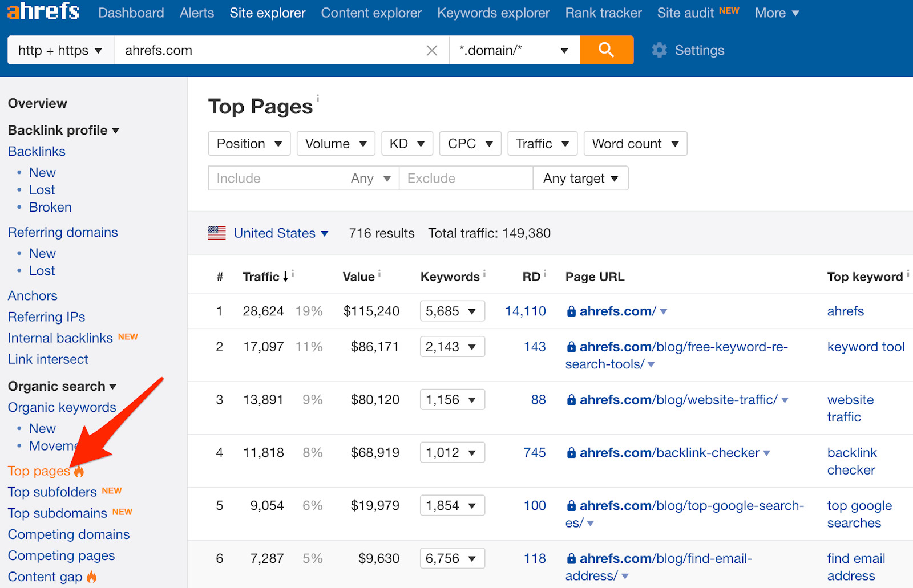Click info icon beside Value column header
The width and height of the screenshot is (913, 588).
379,274
